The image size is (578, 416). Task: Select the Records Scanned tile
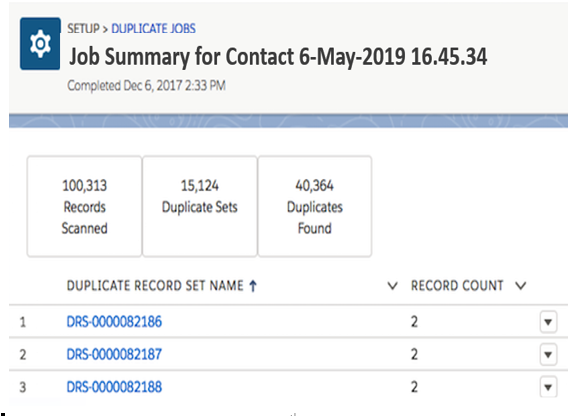click(84, 206)
